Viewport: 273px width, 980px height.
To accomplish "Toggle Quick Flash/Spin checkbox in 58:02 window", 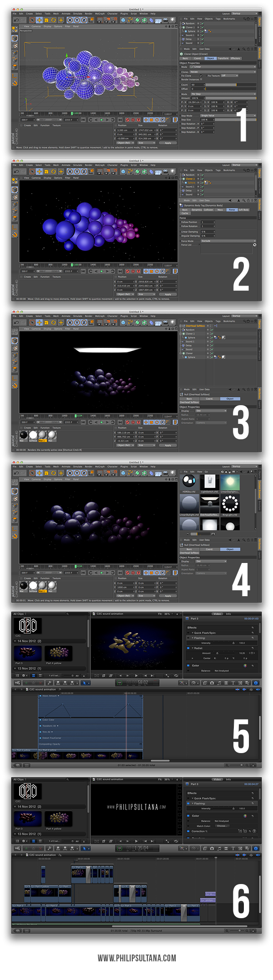I will click(188, 633).
